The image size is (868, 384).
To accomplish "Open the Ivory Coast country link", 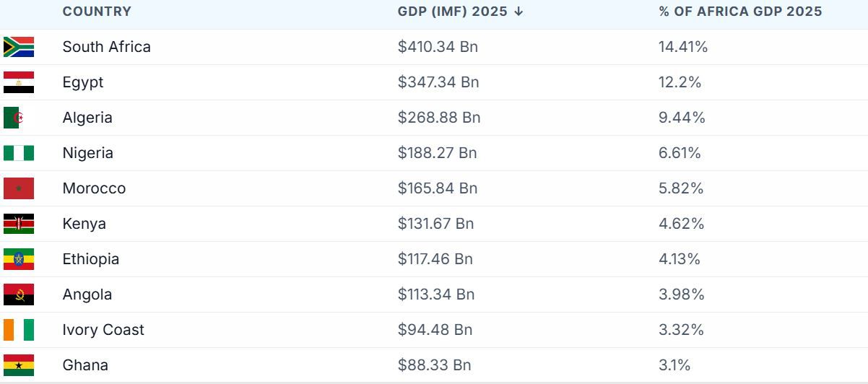I will point(103,330).
